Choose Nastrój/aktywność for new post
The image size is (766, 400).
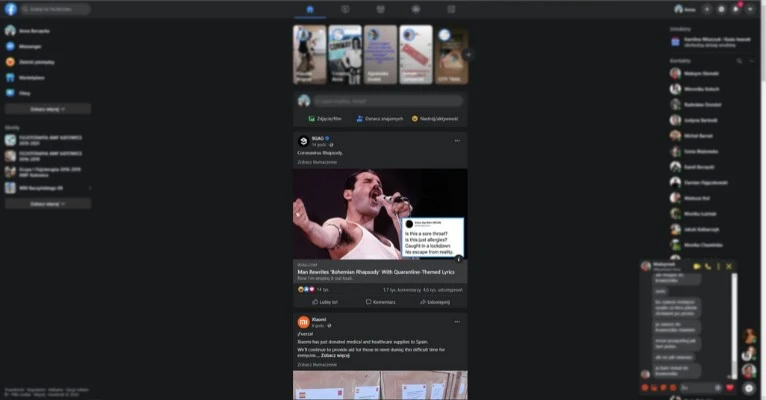[435, 119]
